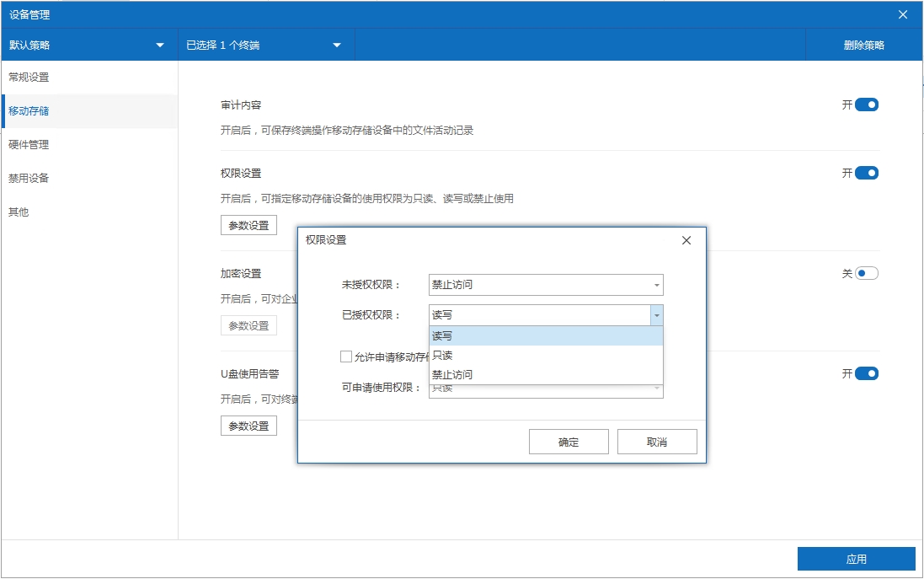924x579 pixels.
Task: Click 取消 to dismiss the dialog
Action: 657,441
